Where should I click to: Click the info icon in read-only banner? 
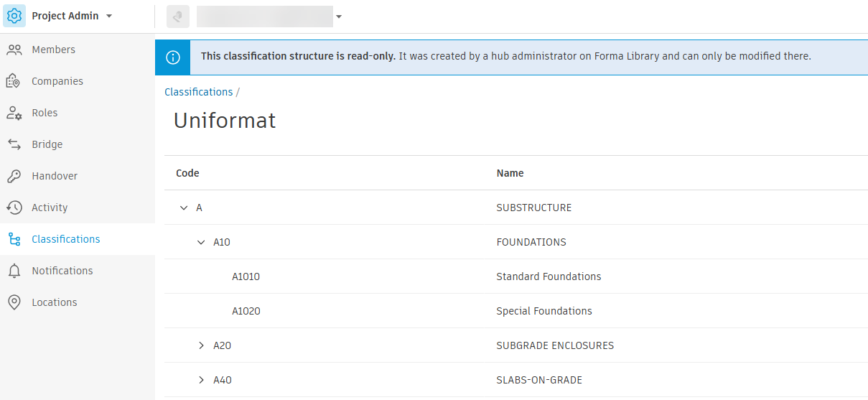[172, 57]
